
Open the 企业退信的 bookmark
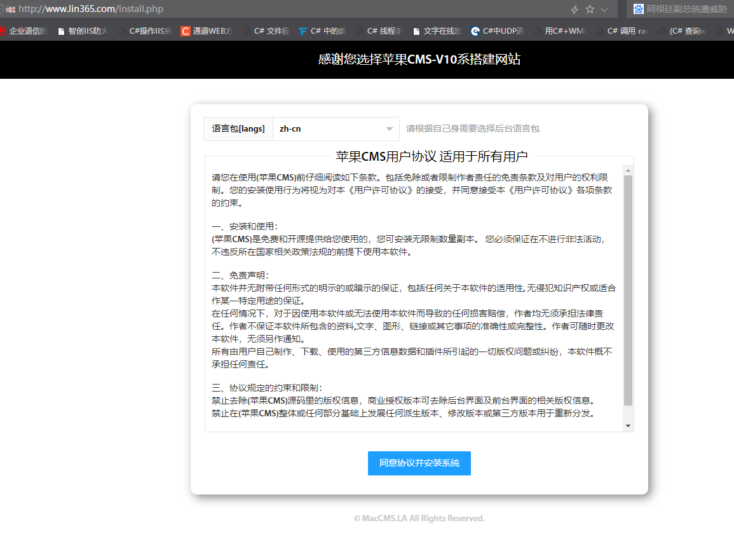point(24,31)
